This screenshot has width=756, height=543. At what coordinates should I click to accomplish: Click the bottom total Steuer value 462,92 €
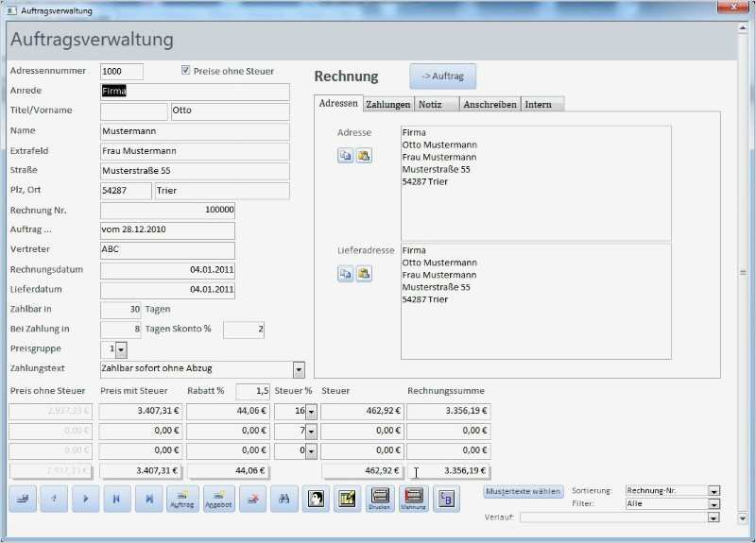pos(363,470)
